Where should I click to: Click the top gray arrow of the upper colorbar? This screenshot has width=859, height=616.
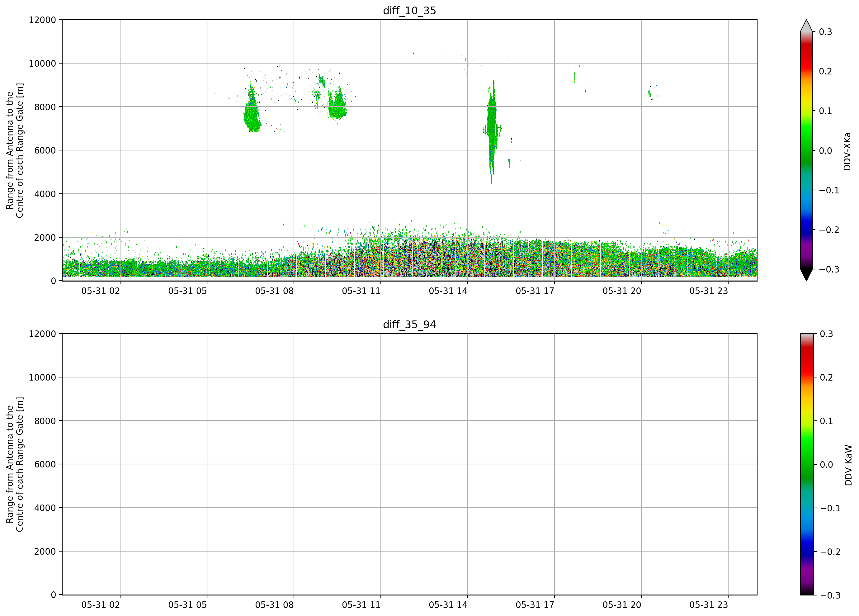pyautogui.click(x=806, y=26)
